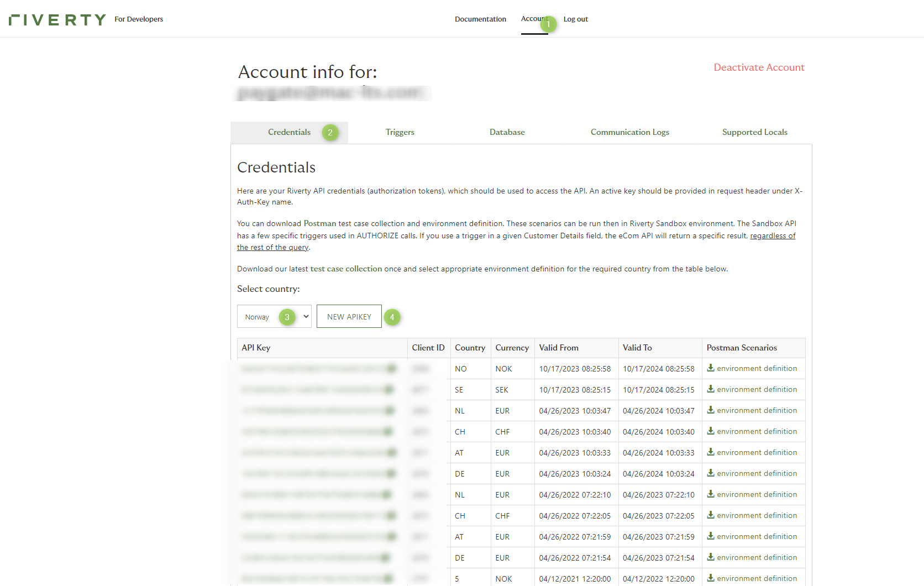
Task: Click download icon for DE 04/26/2023 10:03:24 row
Action: [711, 473]
